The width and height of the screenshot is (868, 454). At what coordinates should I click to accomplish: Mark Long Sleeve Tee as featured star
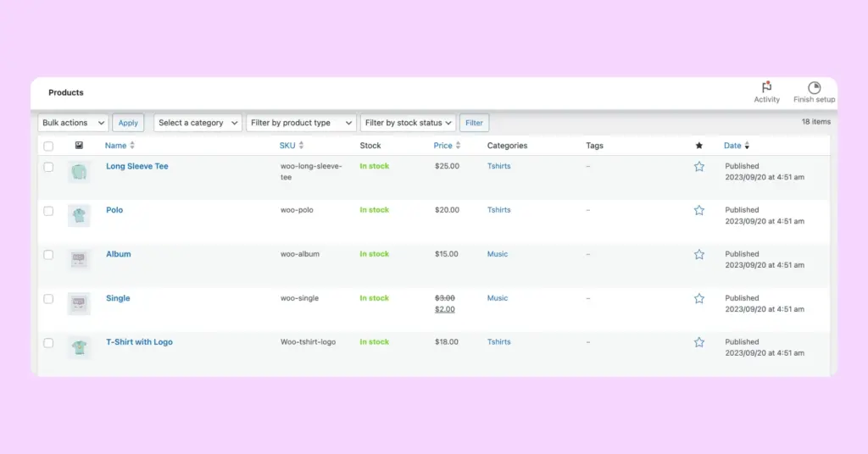(x=699, y=167)
